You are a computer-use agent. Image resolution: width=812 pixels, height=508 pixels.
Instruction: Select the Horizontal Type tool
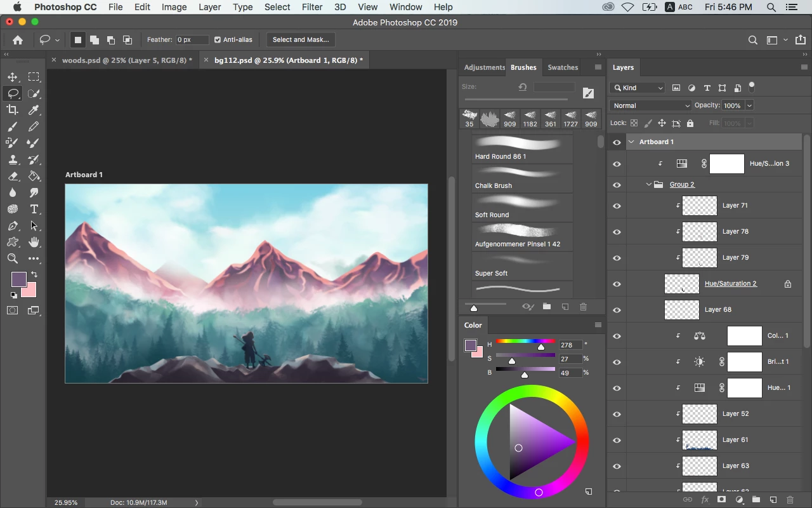(34, 209)
